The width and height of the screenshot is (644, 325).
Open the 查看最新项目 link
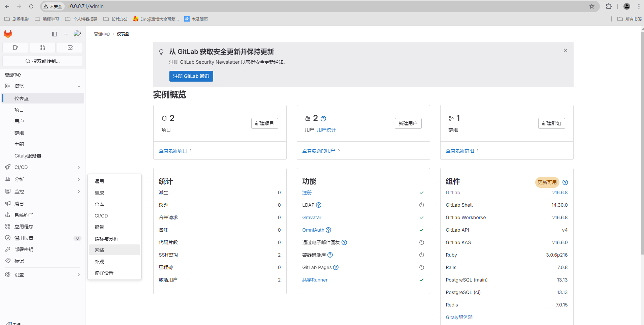pyautogui.click(x=173, y=151)
